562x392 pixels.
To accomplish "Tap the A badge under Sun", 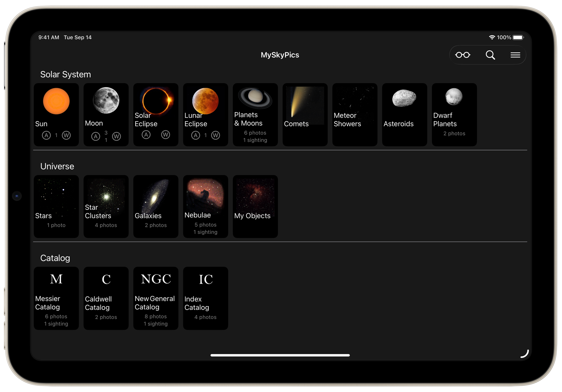I will pos(46,135).
